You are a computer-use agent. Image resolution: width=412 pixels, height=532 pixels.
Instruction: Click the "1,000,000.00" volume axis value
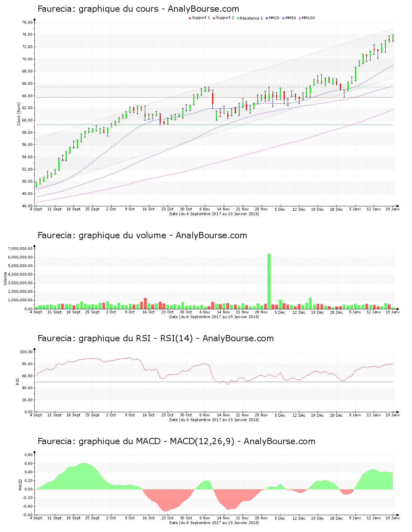(x=21, y=300)
